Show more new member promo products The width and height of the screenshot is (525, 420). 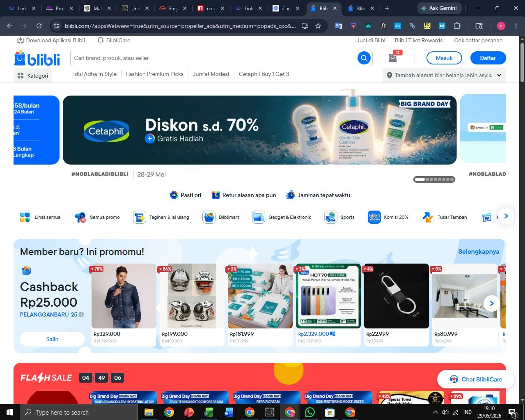[x=491, y=303]
